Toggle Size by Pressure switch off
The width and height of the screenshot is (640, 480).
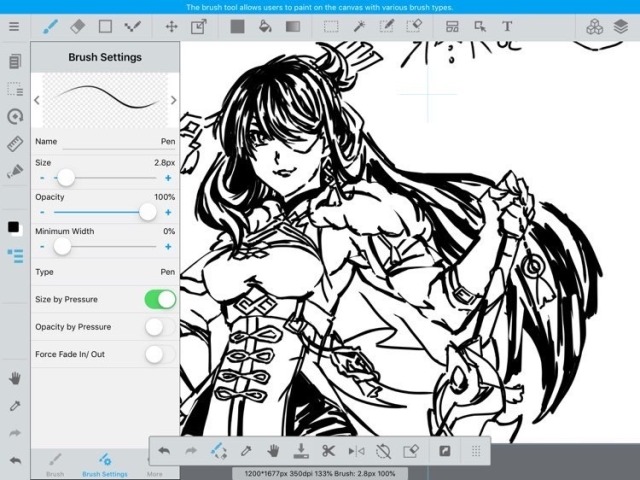[160, 299]
